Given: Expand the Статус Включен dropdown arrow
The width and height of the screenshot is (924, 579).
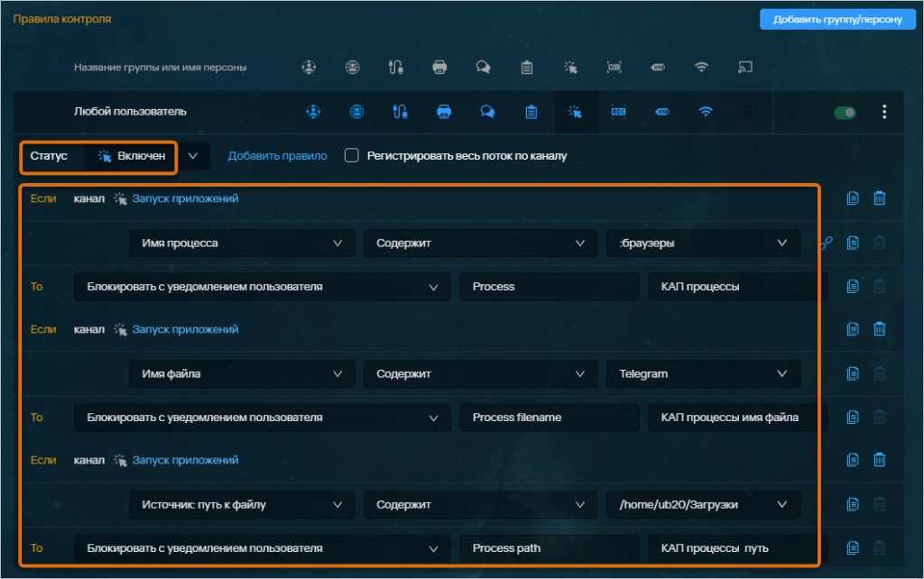Looking at the screenshot, I should (193, 156).
